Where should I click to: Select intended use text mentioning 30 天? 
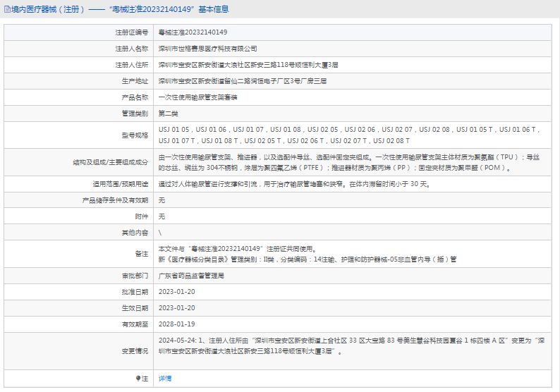coord(295,184)
